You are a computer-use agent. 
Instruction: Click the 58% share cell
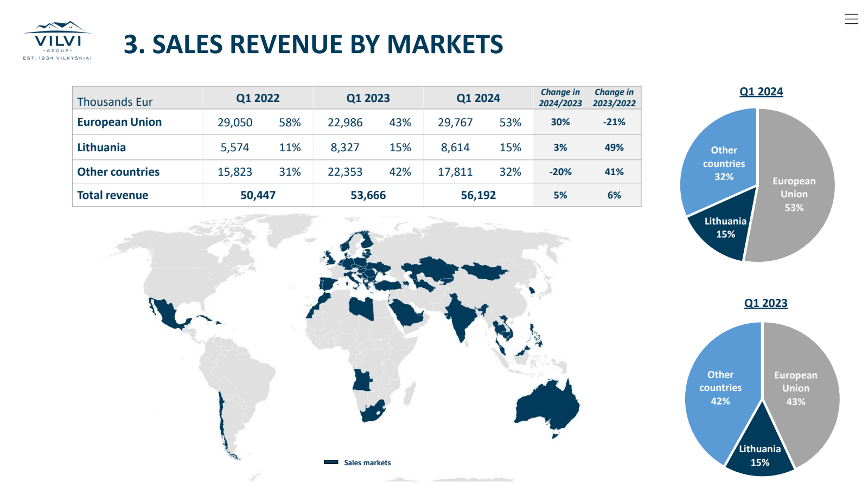click(x=290, y=123)
